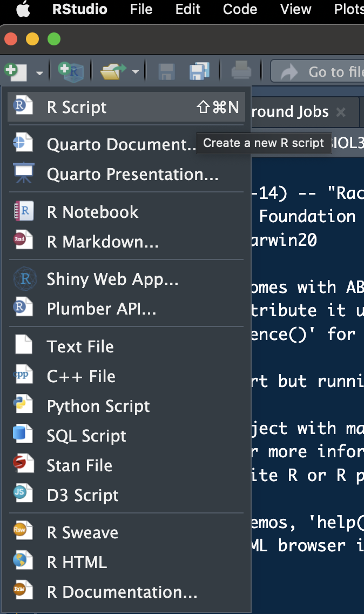Open the Edit menu
This screenshot has height=614, width=364.
click(187, 9)
